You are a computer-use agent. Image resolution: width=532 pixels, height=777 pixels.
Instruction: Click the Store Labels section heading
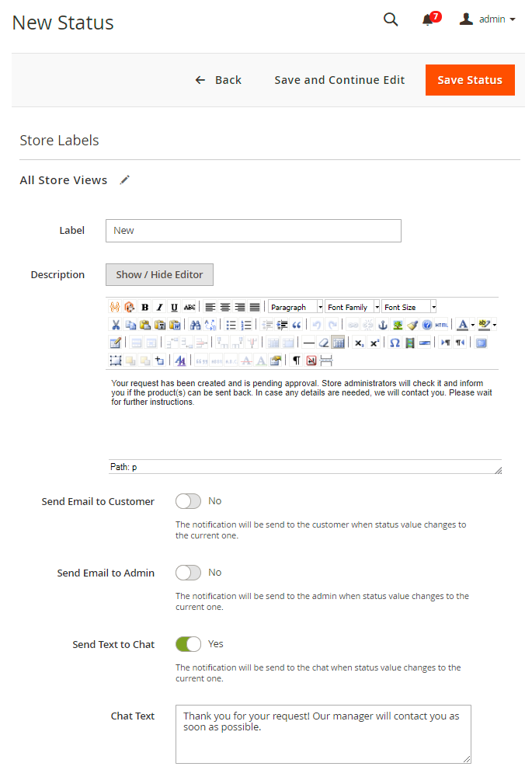pyautogui.click(x=60, y=141)
